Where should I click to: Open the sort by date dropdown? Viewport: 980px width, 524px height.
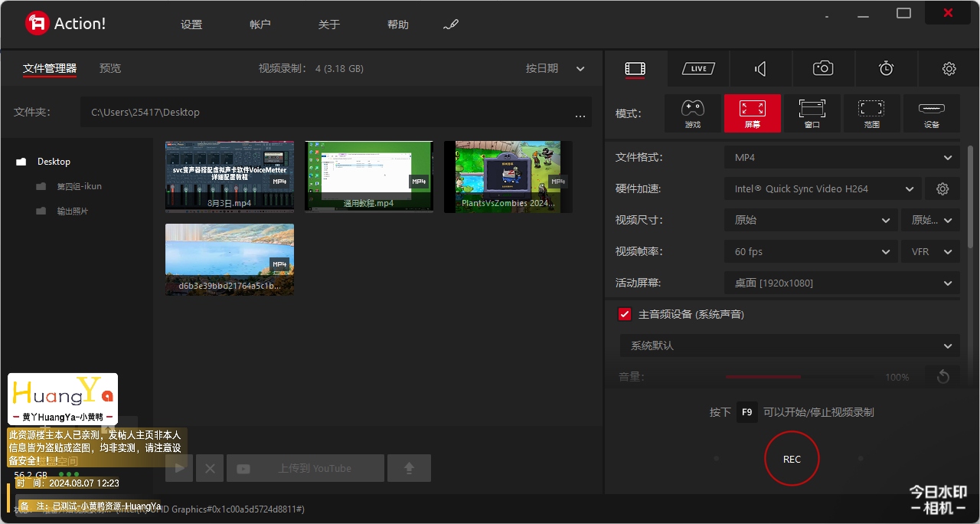[x=555, y=69]
